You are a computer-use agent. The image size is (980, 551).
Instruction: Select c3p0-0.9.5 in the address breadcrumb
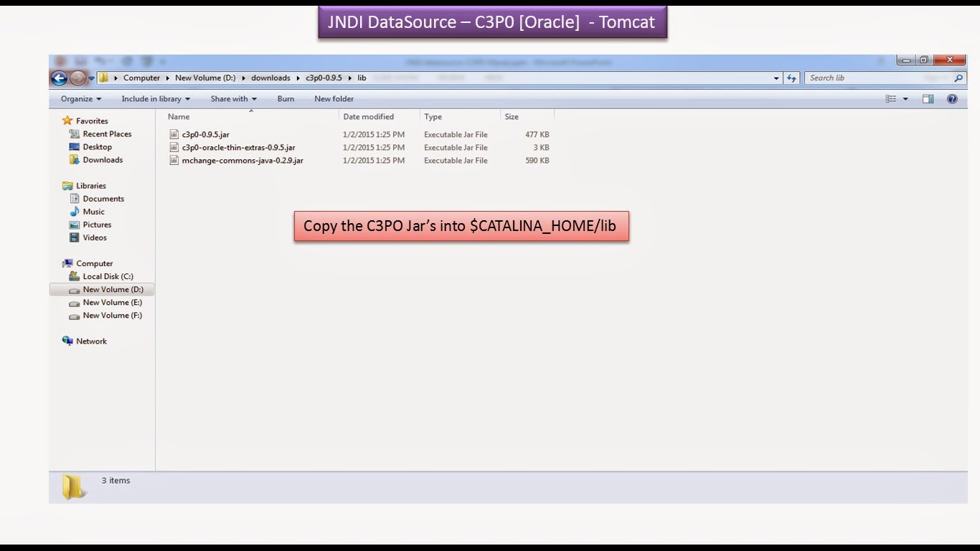coord(324,77)
